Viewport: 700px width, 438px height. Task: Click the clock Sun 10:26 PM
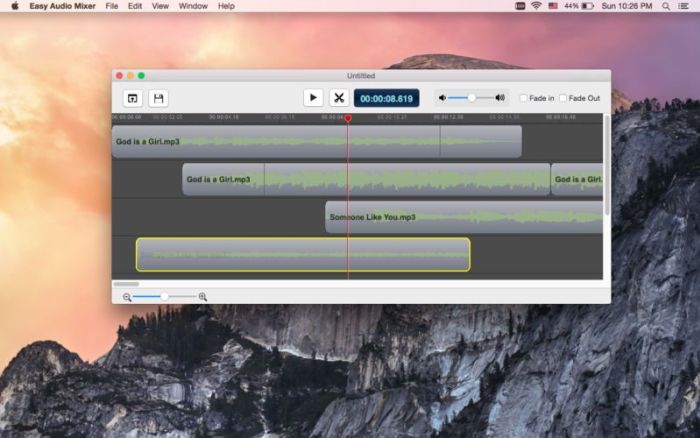click(x=627, y=6)
